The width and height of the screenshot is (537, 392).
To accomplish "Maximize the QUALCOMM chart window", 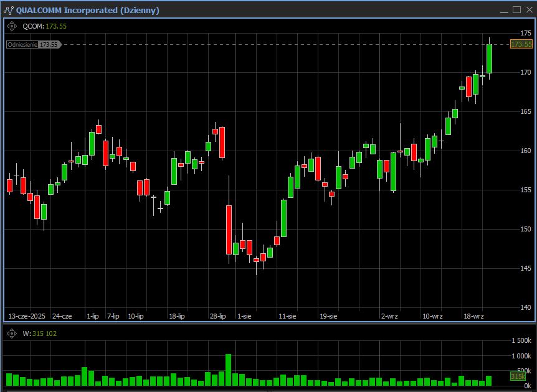I will point(516,10).
